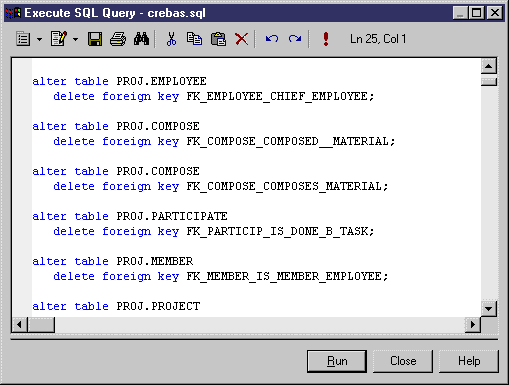Click the vertical scrollbar up arrow

(x=489, y=66)
